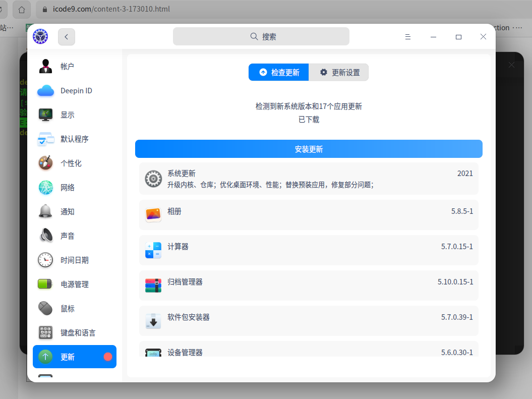This screenshot has width=532, height=399.
Task: Click the 归档管理器 row name
Action: click(185, 282)
